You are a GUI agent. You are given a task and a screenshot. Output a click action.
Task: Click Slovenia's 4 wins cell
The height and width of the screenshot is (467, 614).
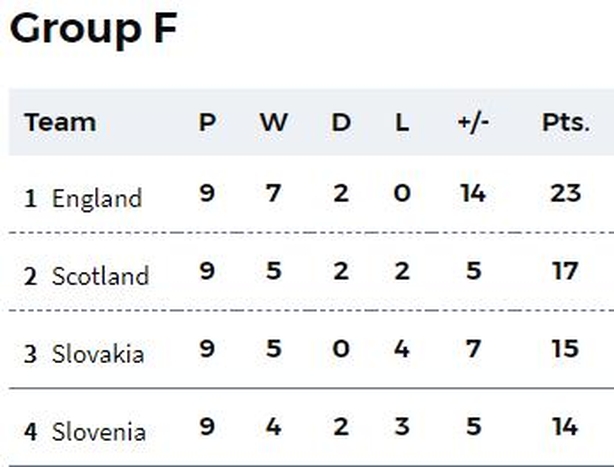(x=274, y=426)
